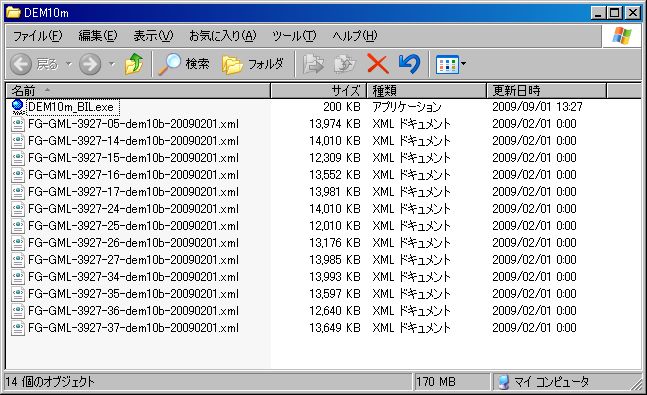The height and width of the screenshot is (395, 647).
Task: Click the Copy To folder icon
Action: (x=345, y=64)
